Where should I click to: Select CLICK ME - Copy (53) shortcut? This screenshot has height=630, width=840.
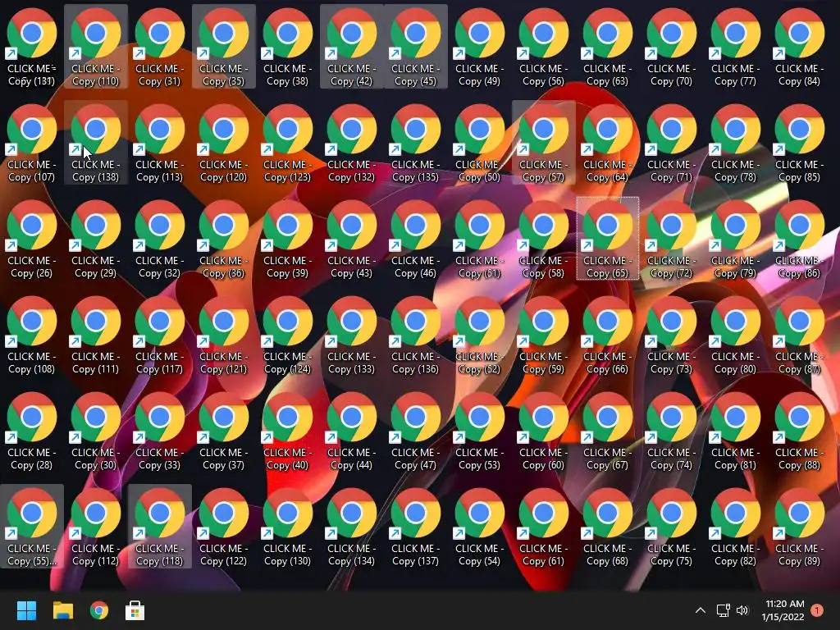(x=479, y=430)
